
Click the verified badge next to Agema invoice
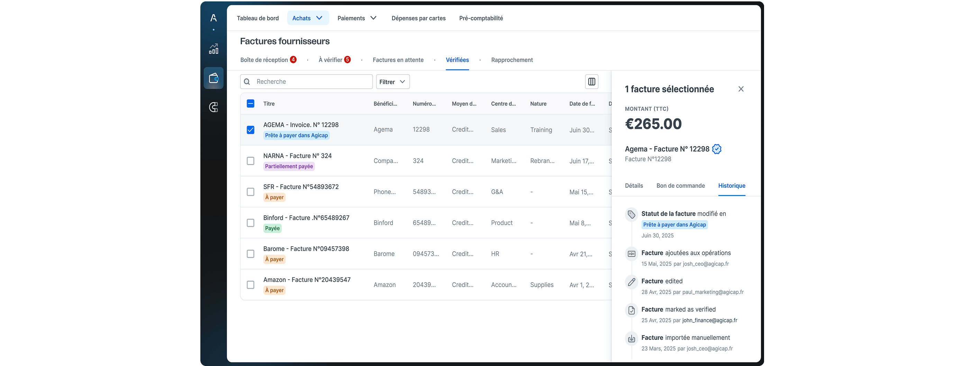(x=717, y=149)
